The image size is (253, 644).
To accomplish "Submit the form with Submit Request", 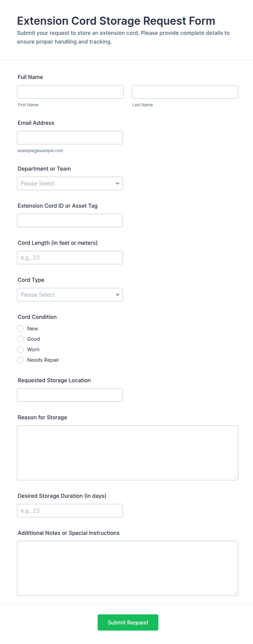I will pyautogui.click(x=128, y=623).
